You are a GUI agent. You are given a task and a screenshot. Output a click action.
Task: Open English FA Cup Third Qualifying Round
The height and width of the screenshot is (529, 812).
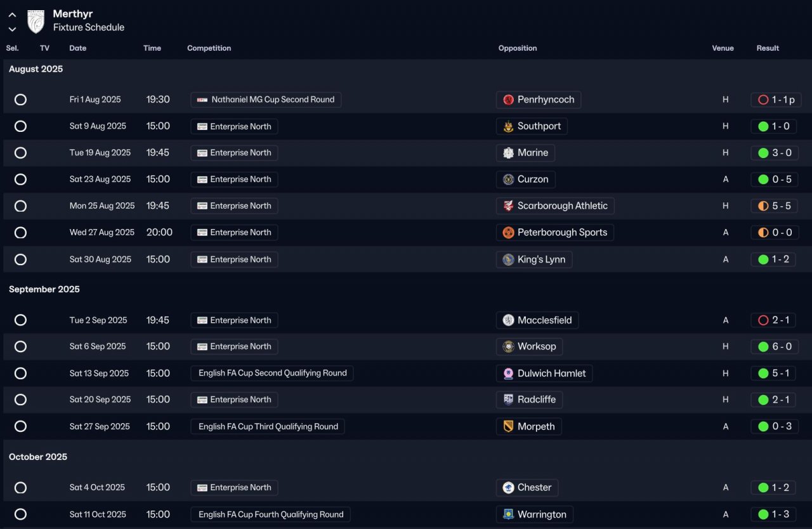(x=268, y=427)
